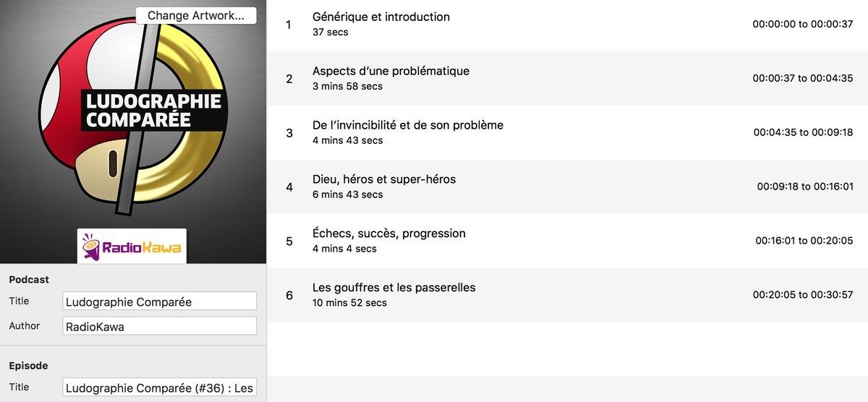Choose chapter Dieu, héros et super-héros

pos(567,187)
